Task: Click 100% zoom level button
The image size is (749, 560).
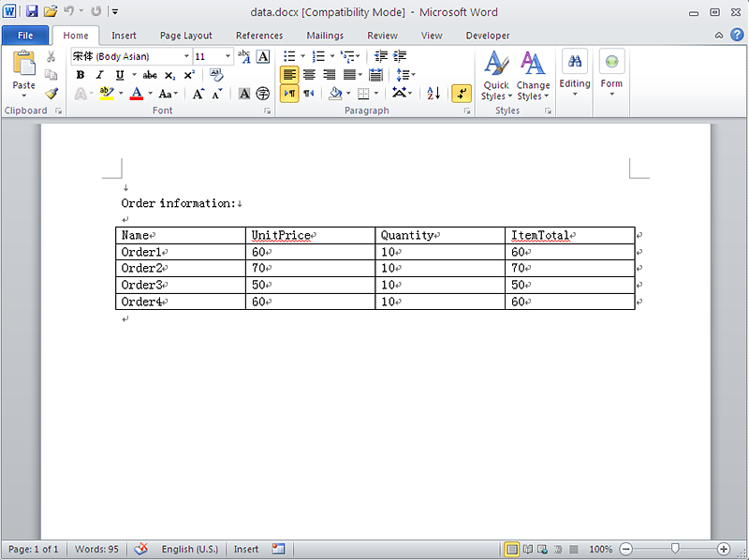Action: coord(600,549)
